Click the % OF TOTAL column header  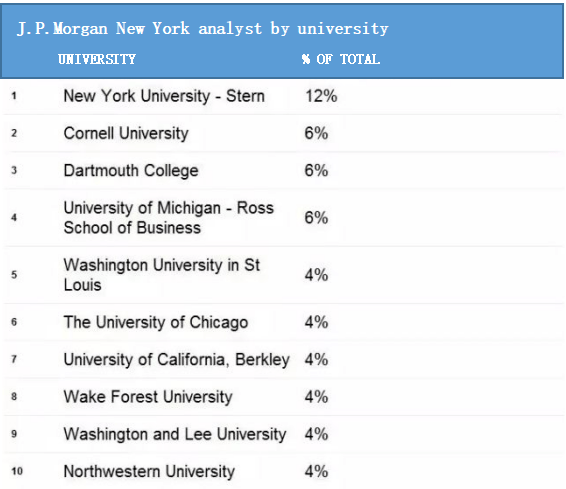(341, 59)
